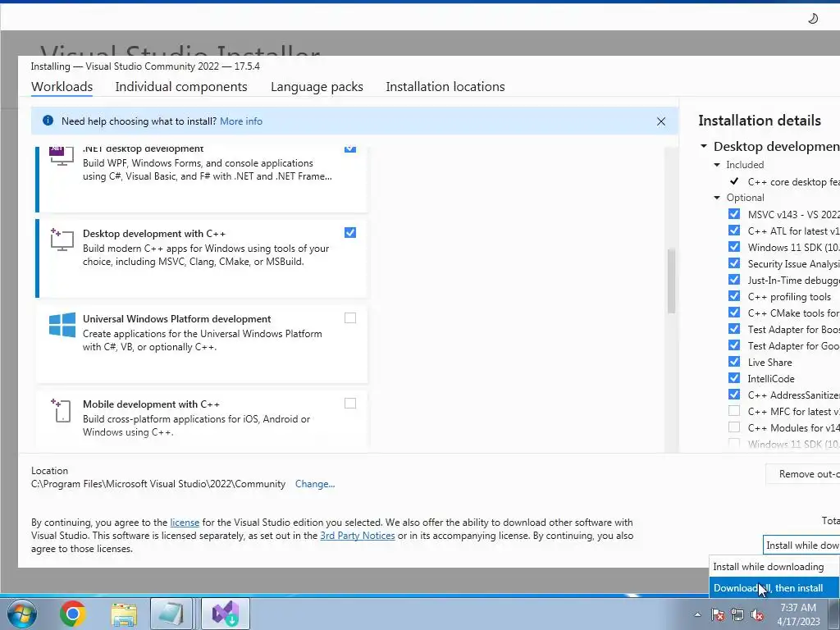
Task: Click the .NET desktop development icon
Action: click(x=62, y=156)
